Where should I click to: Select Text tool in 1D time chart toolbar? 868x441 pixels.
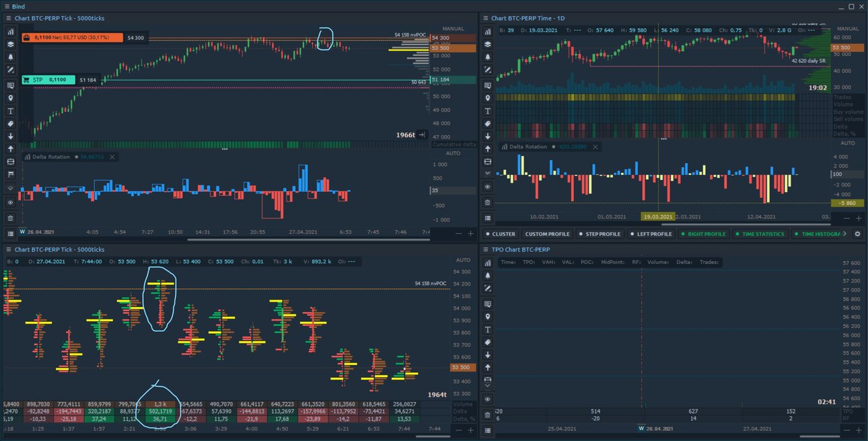(x=488, y=111)
